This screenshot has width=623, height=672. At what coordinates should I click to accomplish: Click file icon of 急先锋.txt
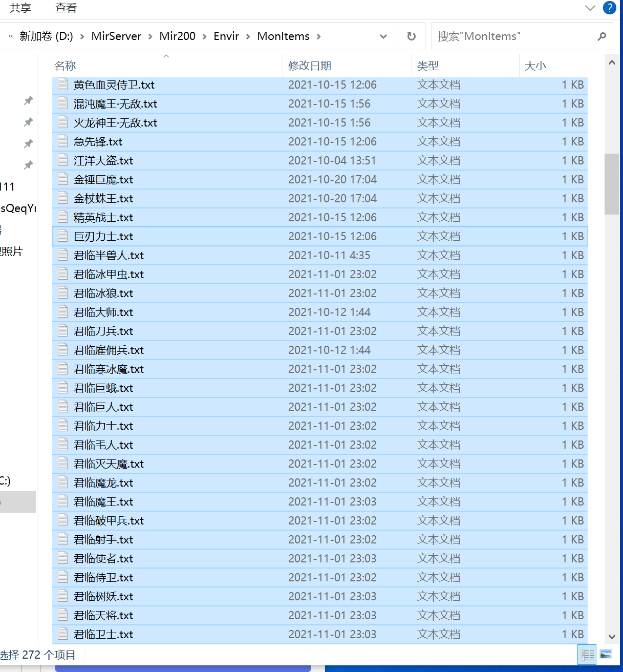(x=62, y=141)
